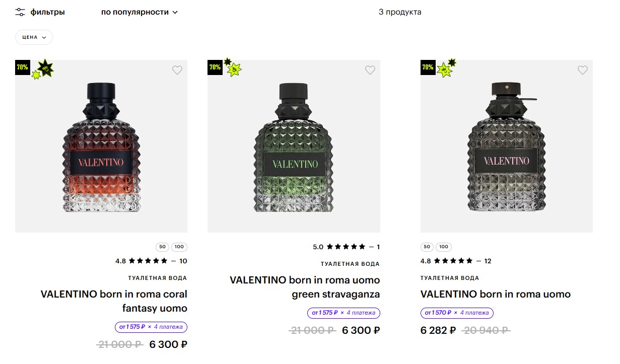Open the filters panel icon
Viewport: 620px width, 364px height.
click(20, 12)
